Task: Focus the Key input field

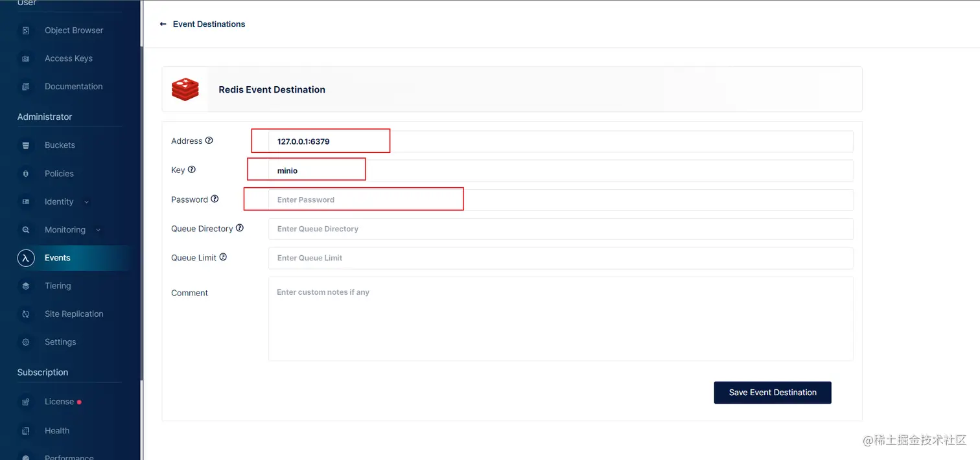Action: 561,170
